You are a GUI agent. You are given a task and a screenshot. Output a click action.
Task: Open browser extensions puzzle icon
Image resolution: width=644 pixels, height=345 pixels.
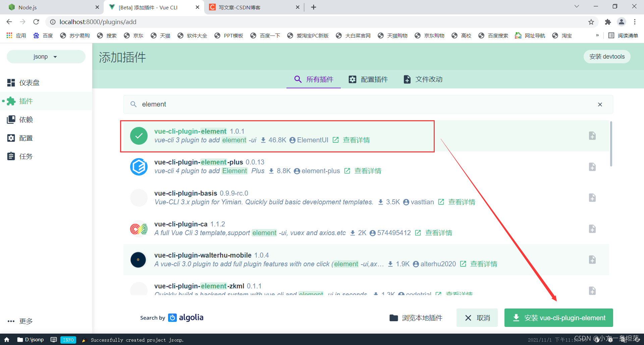tap(608, 22)
